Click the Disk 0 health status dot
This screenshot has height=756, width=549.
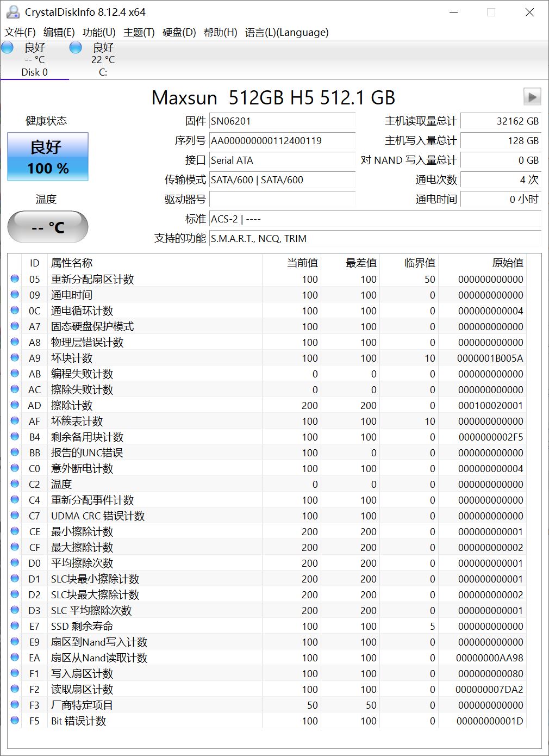[7, 48]
